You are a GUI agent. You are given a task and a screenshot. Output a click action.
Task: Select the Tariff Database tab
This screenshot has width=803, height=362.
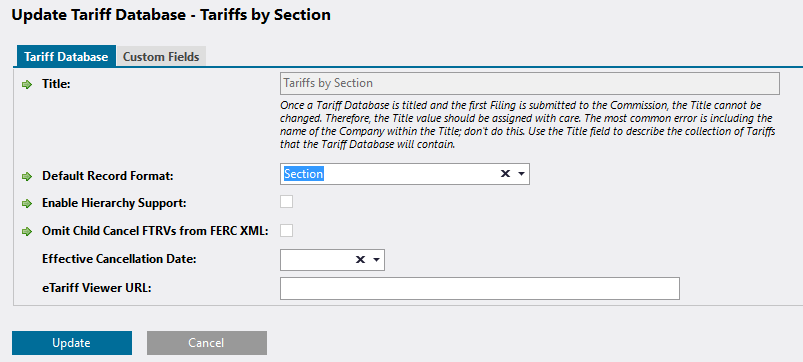tap(66, 56)
